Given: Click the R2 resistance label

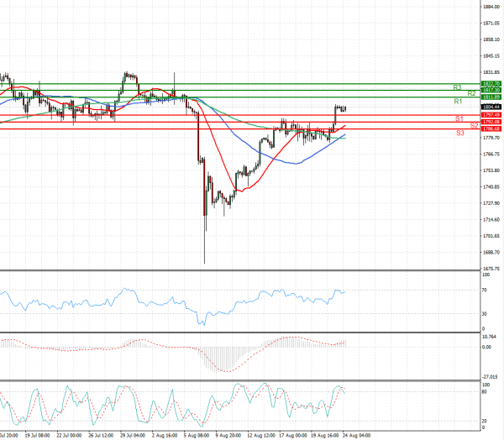Looking at the screenshot, I should [x=471, y=93].
